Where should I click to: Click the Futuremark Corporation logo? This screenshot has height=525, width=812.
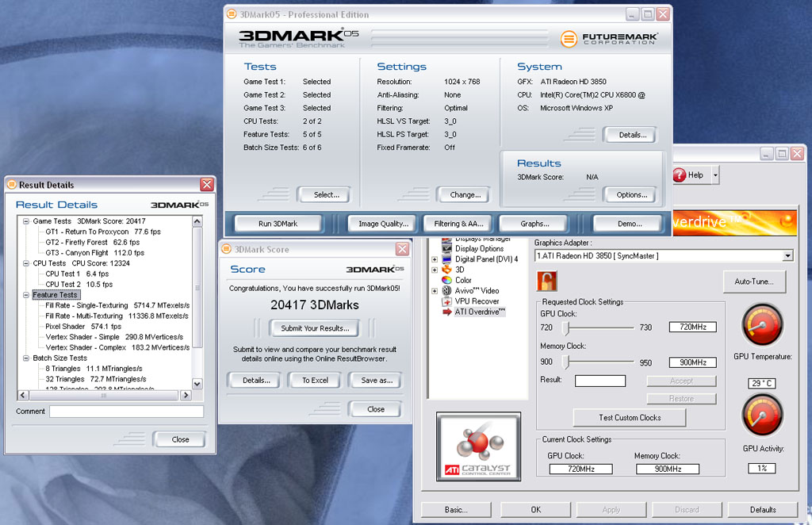(609, 38)
